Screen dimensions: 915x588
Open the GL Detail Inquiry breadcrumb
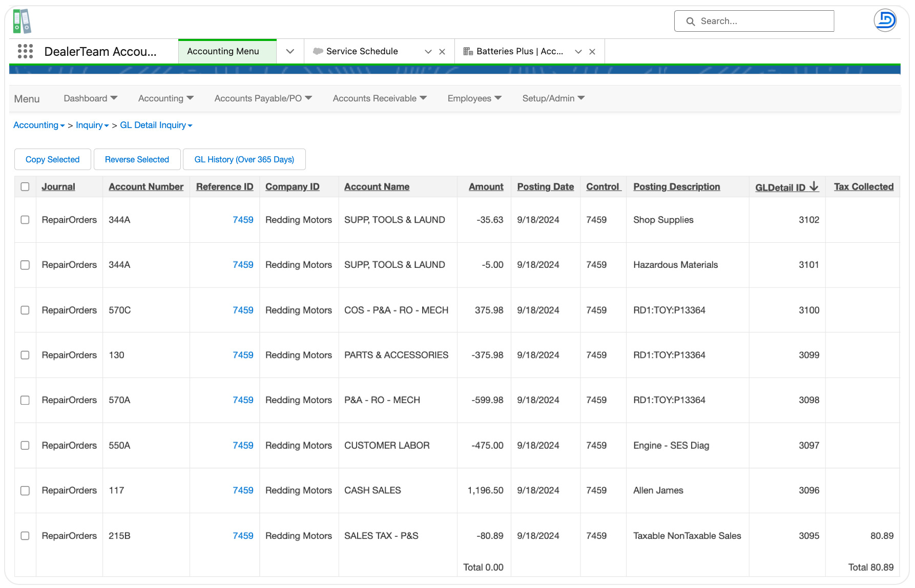(156, 125)
